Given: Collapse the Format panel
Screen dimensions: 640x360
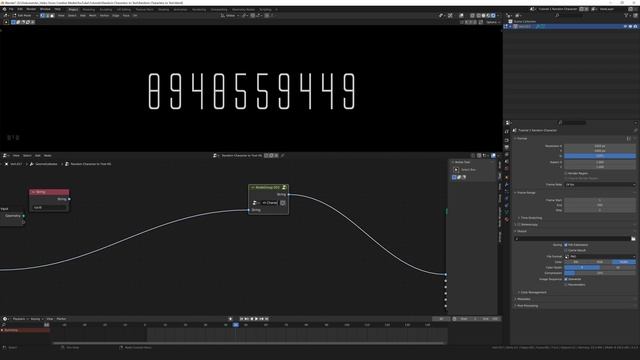Looking at the screenshot, I should [x=522, y=138].
